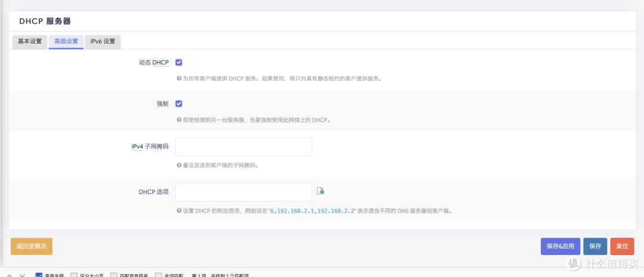Click the add DHCP option icon

[321, 191]
